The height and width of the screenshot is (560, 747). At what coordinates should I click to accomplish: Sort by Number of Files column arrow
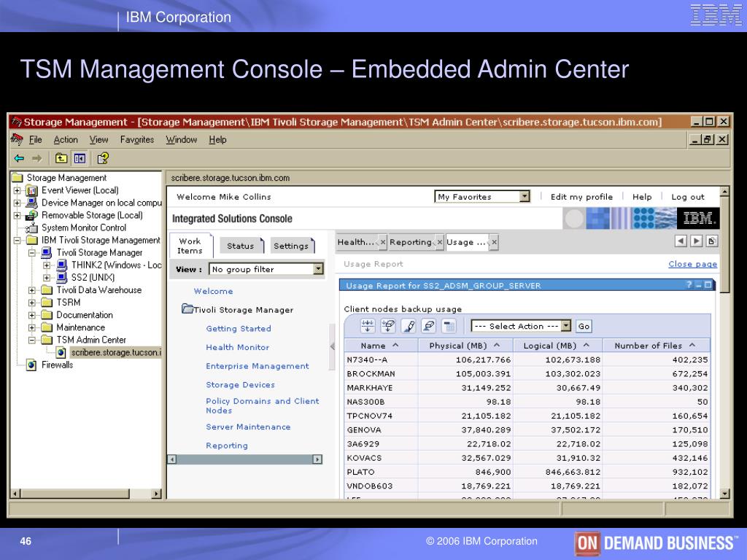(692, 345)
